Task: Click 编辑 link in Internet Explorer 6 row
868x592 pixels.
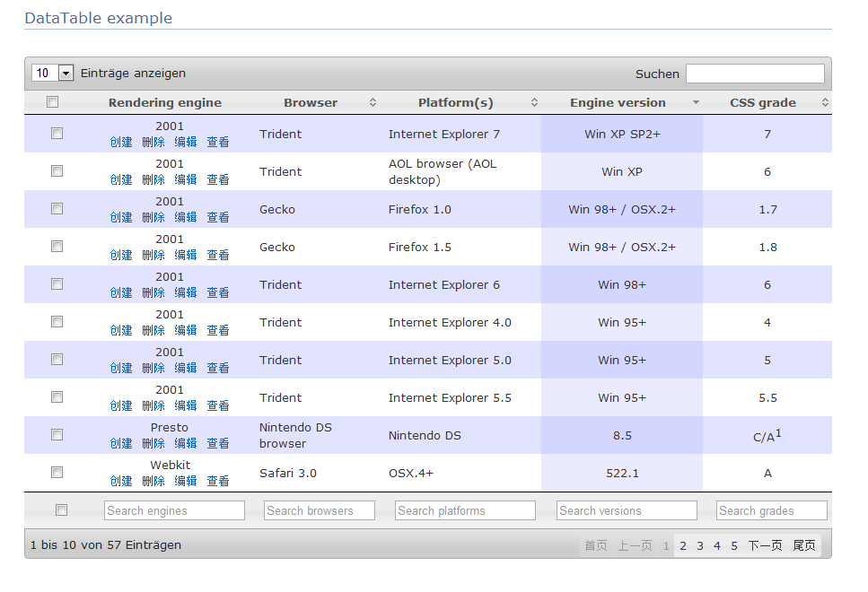Action: [186, 292]
